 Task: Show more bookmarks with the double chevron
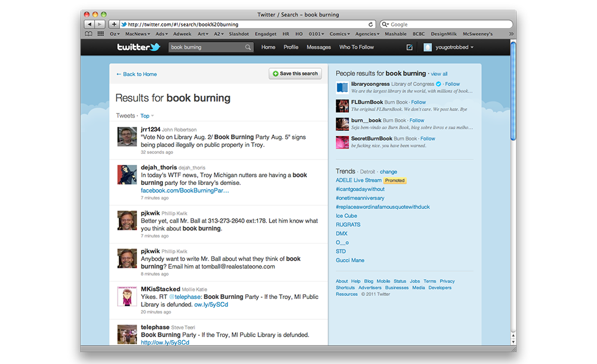pos(512,34)
